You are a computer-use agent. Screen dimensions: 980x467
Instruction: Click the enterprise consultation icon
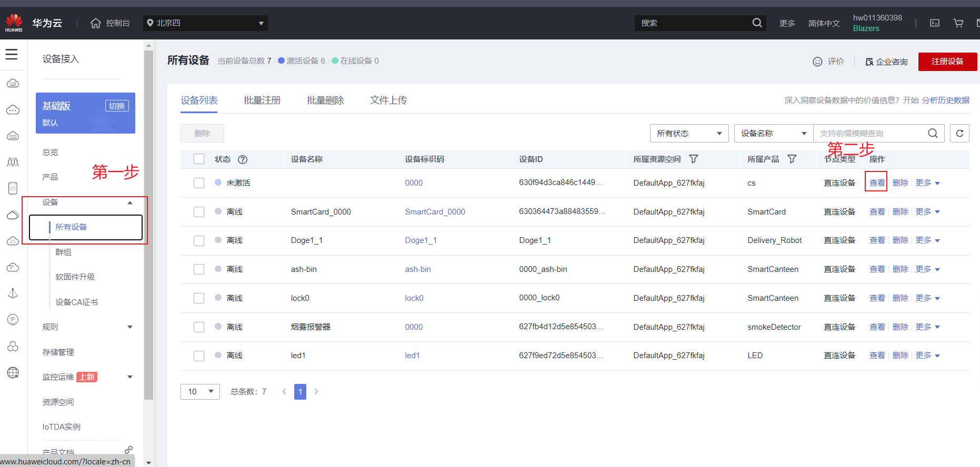(x=869, y=62)
